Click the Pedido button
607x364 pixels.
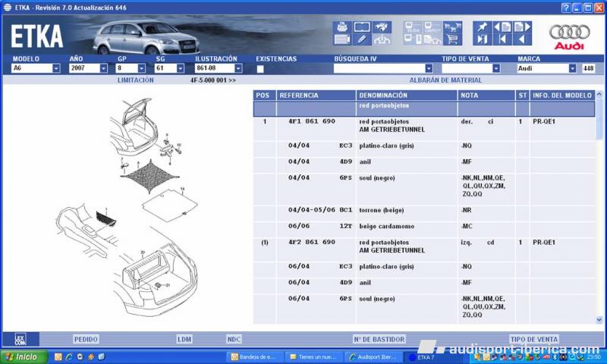point(86,339)
